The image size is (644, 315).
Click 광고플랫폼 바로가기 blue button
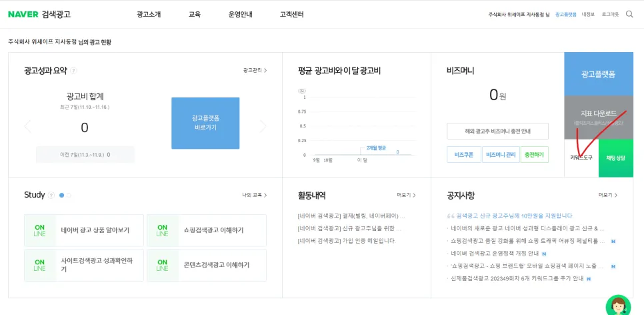coord(205,123)
